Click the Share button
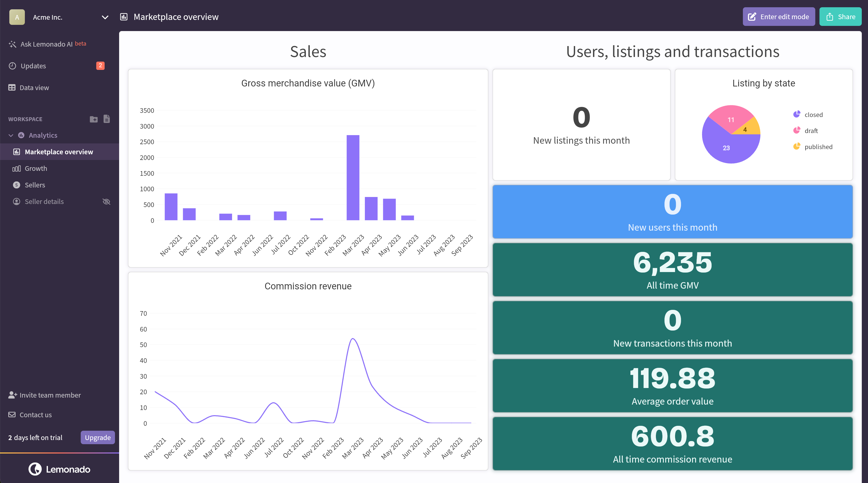This screenshot has width=868, height=483. click(840, 17)
